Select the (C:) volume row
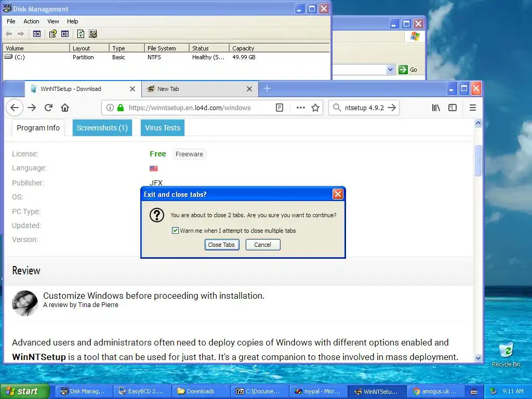This screenshot has width=532, height=399. 166,57
